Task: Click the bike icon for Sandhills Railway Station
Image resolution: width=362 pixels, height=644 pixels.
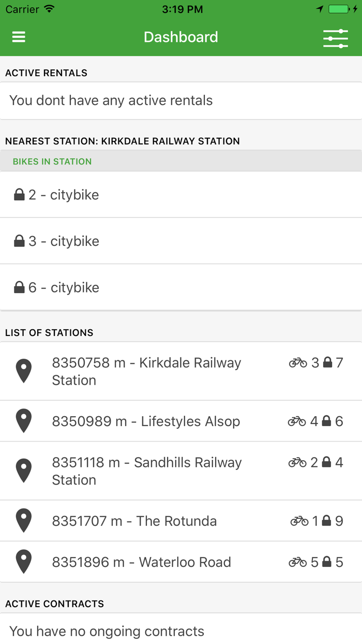Action: (297, 461)
